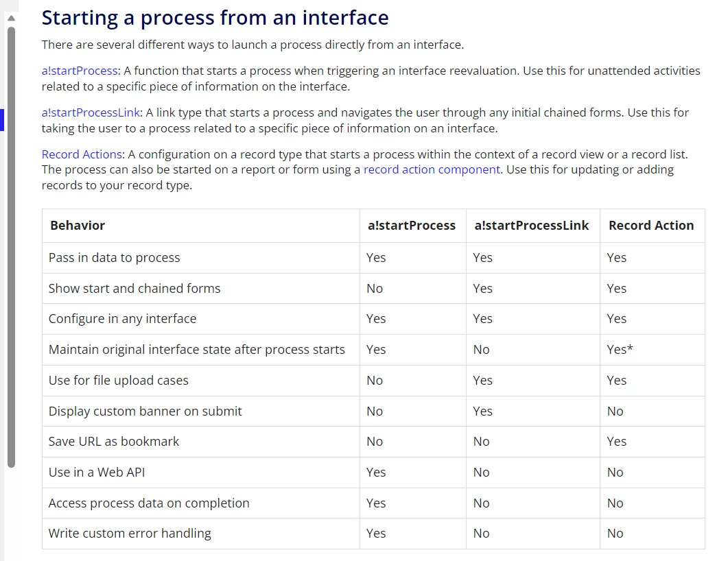The image size is (728, 561).
Task: Click the Record Action column header
Action: (653, 226)
